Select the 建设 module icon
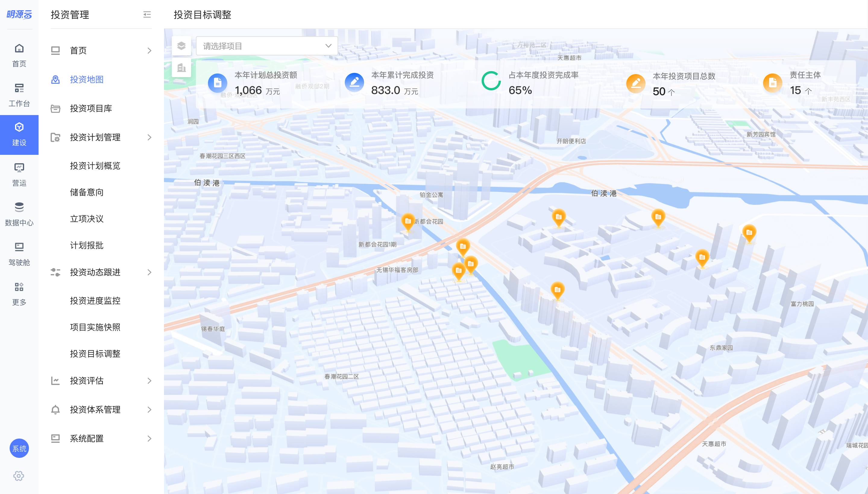Screen dimensions: 868x494 pos(19,135)
